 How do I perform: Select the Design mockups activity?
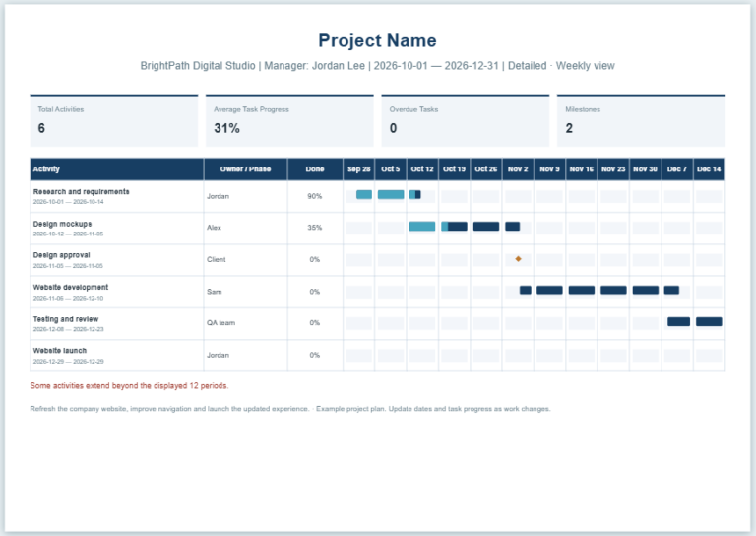click(62, 224)
